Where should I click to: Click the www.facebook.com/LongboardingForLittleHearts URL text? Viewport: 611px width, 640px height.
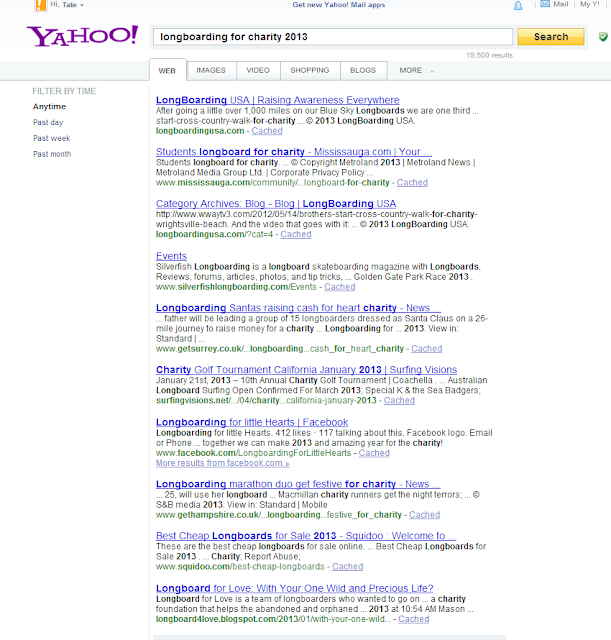[x=253, y=453]
